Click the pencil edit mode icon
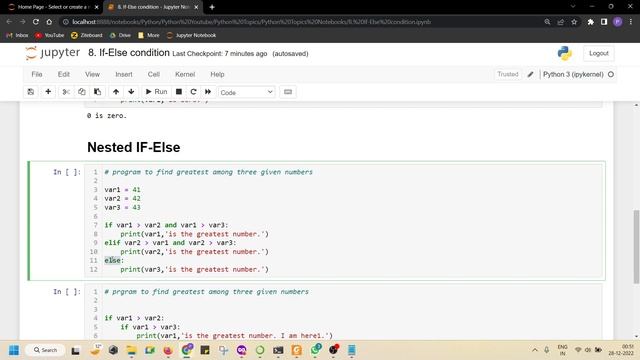640x360 pixels. pyautogui.click(x=530, y=74)
